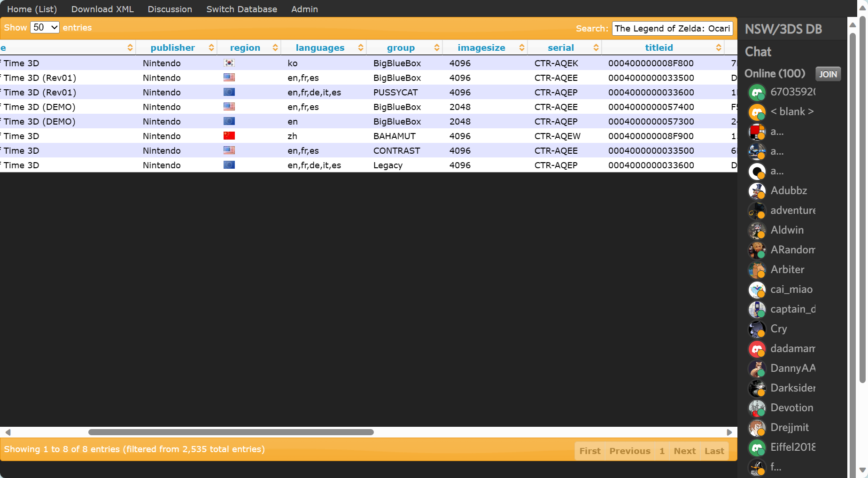Viewport: 868px width, 478px height.
Task: Click avatar of user 6703592
Action: tap(757, 93)
